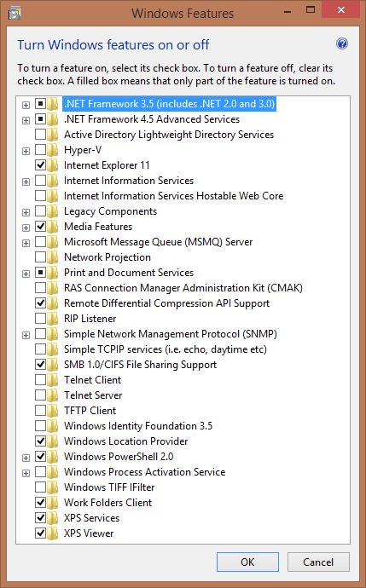Select the Network Projection list entry
Image resolution: width=366 pixels, height=588 pixels.
click(107, 257)
